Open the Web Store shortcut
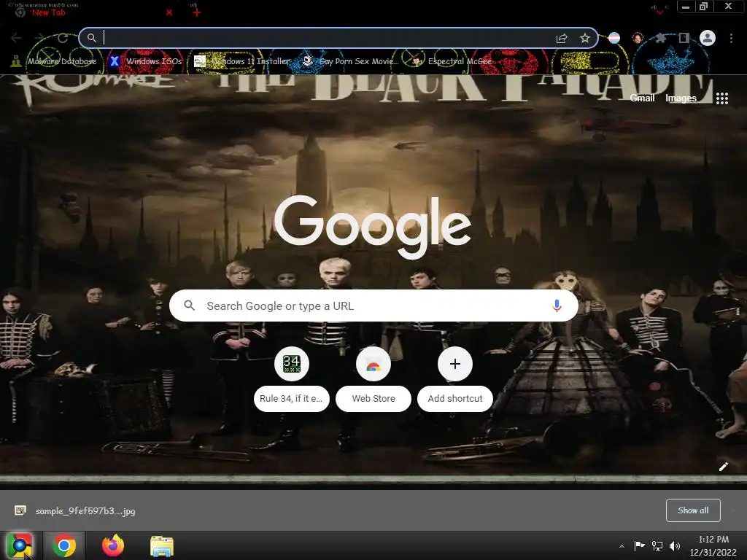747x560 pixels. [x=373, y=378]
